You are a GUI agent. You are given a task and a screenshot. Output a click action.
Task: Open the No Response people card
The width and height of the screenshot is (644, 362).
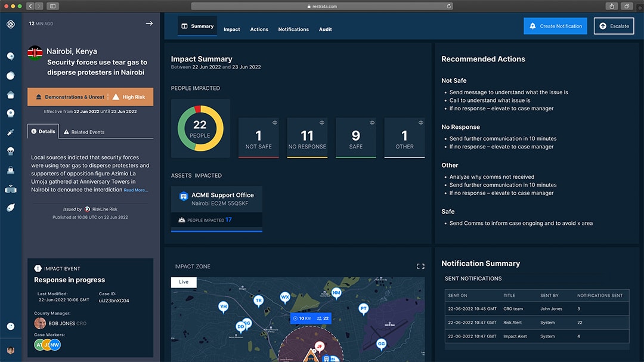[307, 138]
